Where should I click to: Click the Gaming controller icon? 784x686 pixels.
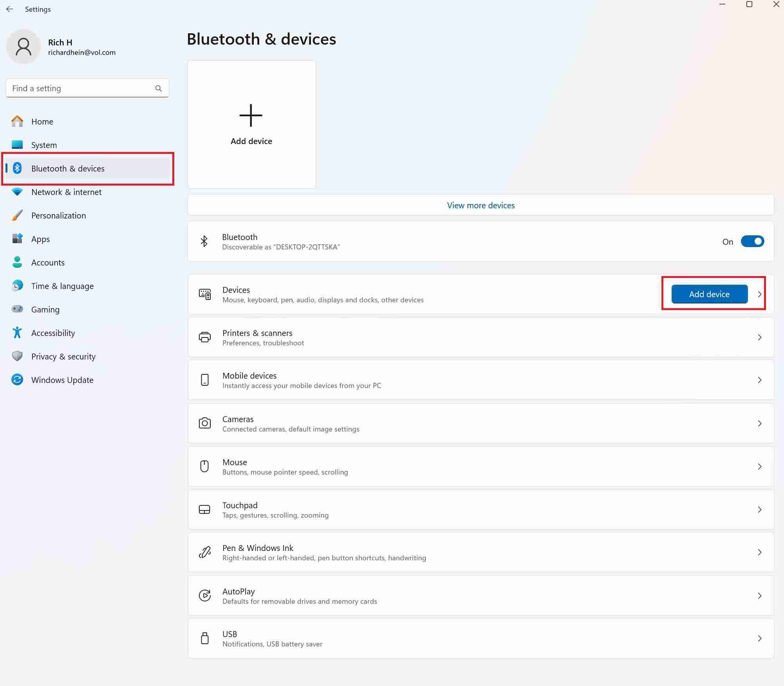click(17, 309)
